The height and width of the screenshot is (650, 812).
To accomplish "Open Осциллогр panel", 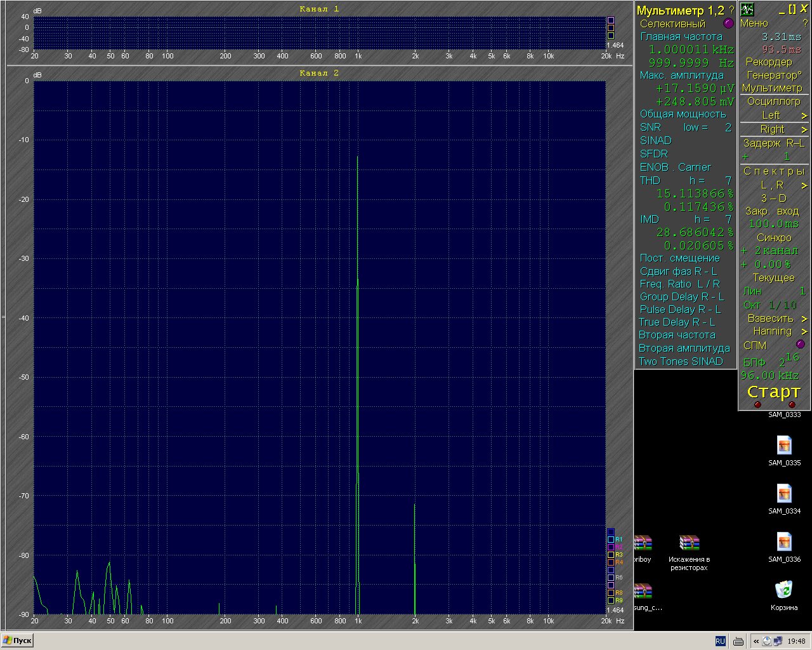I will 773,101.
